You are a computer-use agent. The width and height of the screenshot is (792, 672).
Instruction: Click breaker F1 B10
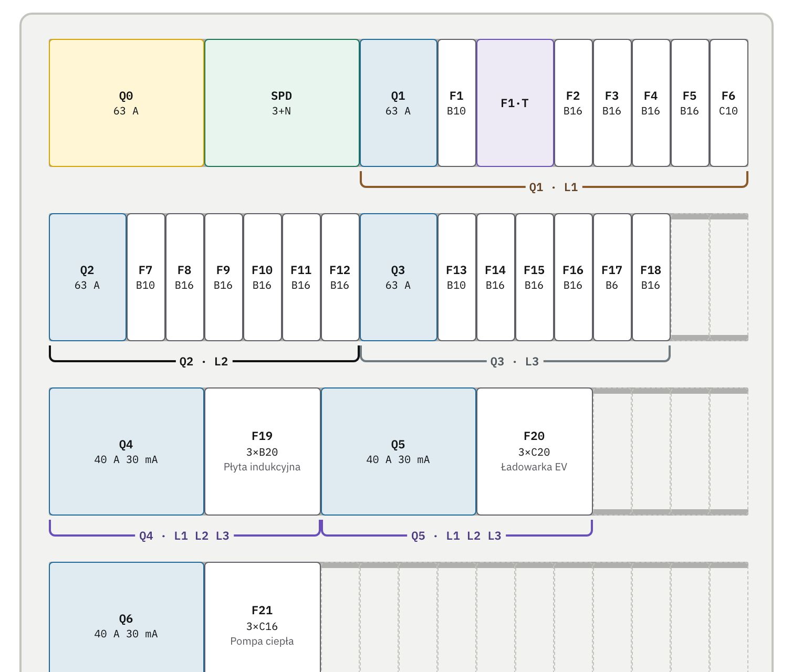click(x=457, y=103)
